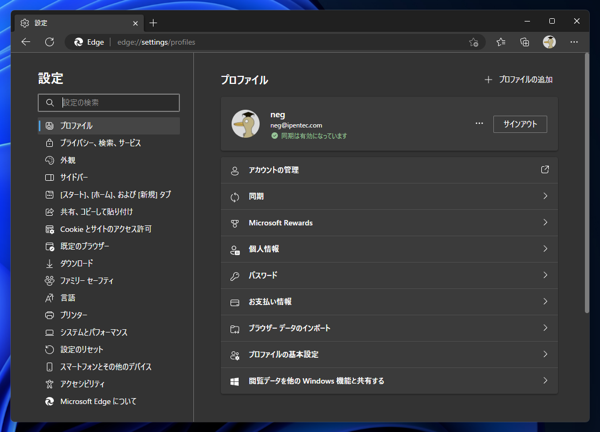Image resolution: width=600 pixels, height=432 pixels.
Task: Click the アカウントの管理 person icon
Action: pyautogui.click(x=235, y=170)
